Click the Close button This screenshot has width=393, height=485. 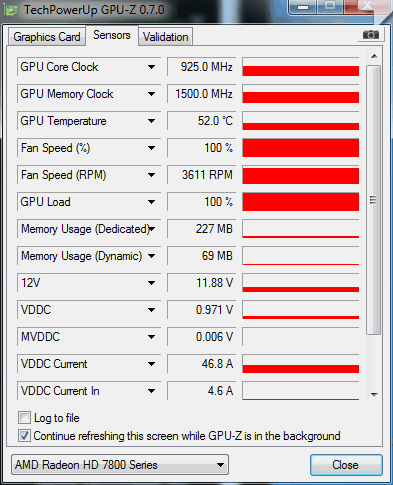click(x=346, y=465)
